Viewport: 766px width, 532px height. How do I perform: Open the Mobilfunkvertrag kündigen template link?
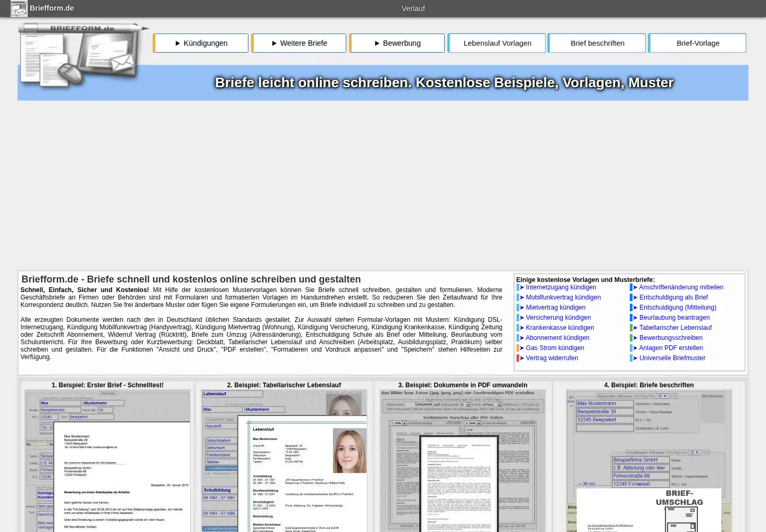(x=563, y=297)
